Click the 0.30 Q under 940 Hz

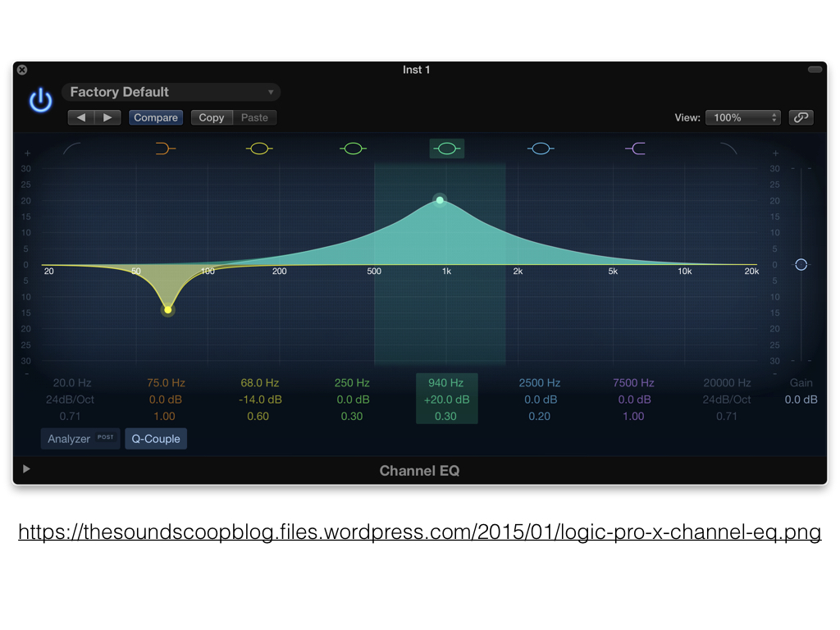coord(445,416)
